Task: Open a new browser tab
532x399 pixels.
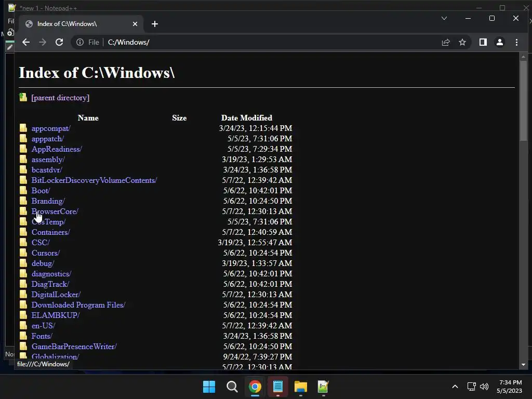Action: point(155,24)
